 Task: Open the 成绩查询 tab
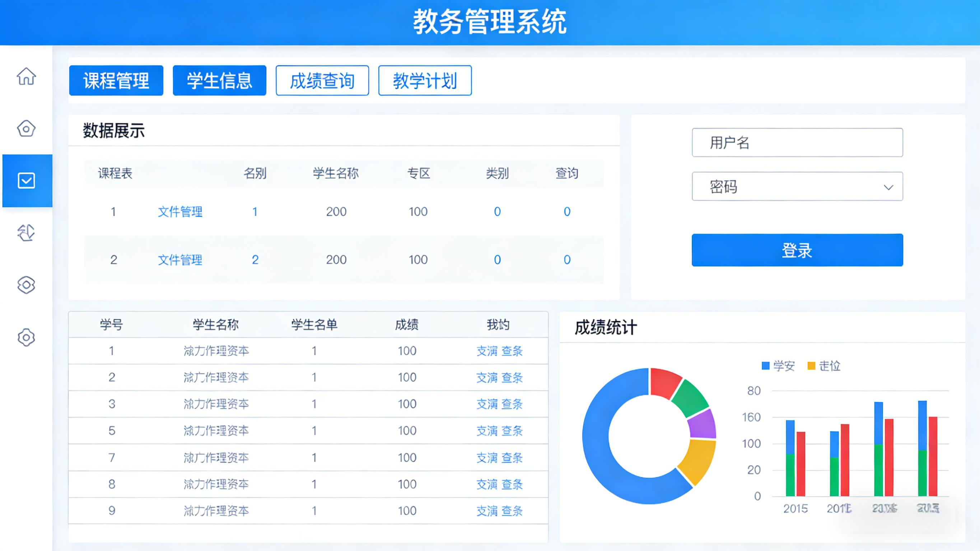(x=322, y=81)
